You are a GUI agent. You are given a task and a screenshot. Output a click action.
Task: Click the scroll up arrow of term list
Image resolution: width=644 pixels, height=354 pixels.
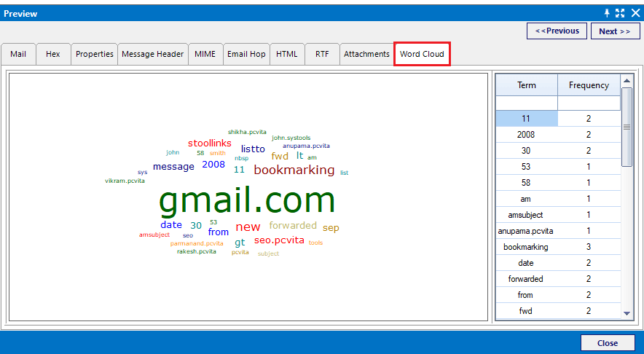pyautogui.click(x=627, y=81)
